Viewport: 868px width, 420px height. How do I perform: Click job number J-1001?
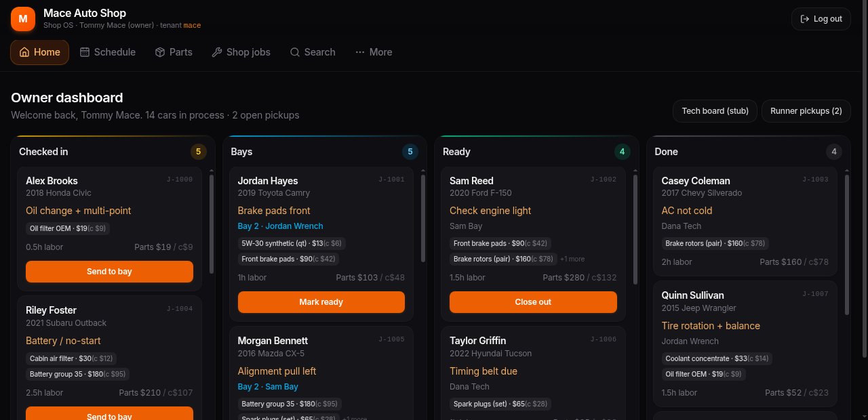391,180
